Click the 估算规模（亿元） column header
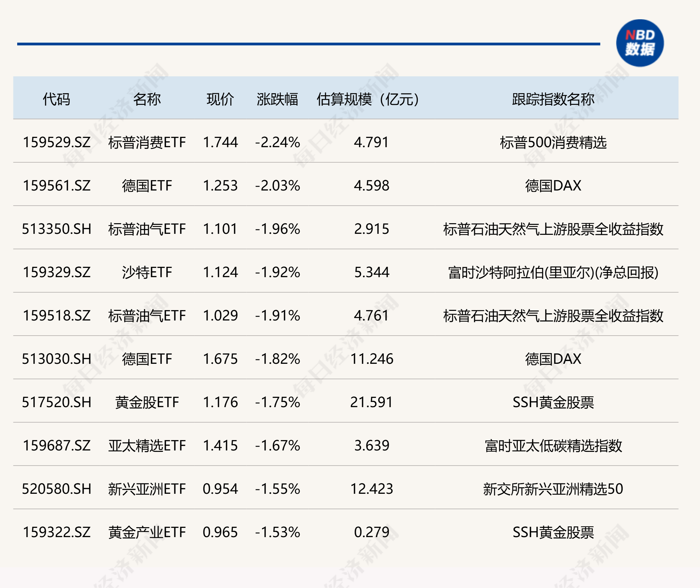 click(368, 99)
